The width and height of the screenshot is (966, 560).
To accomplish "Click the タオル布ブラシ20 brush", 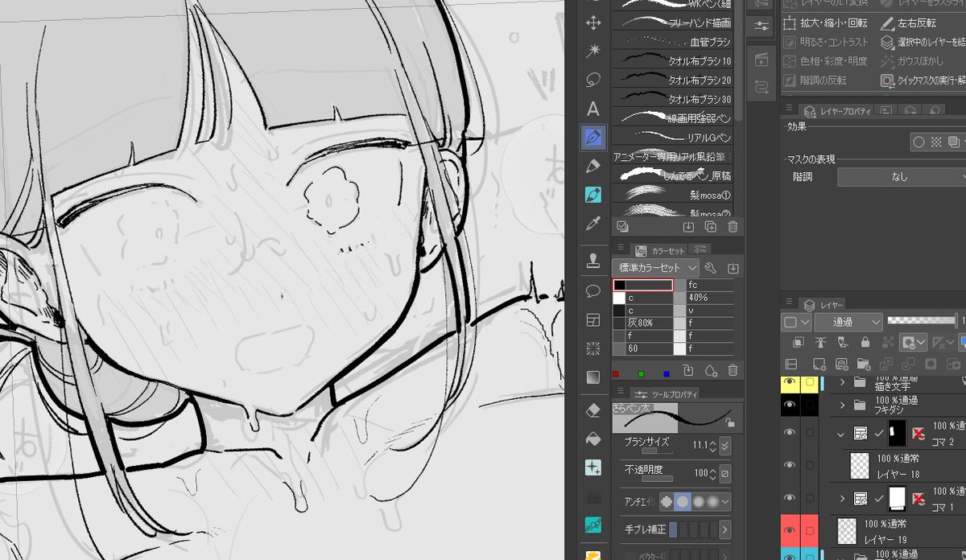I will coord(675,80).
